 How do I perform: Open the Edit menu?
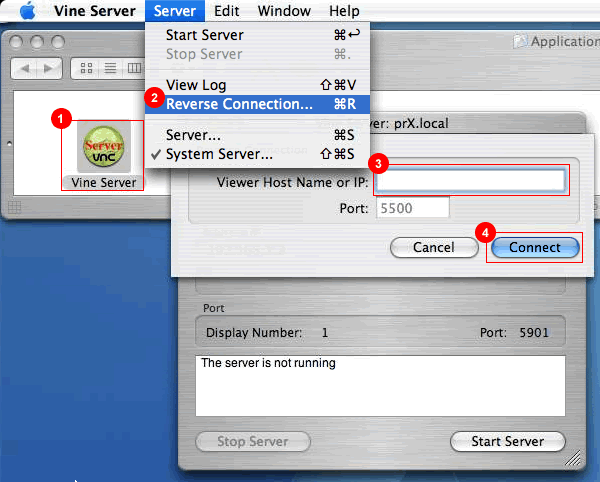(x=227, y=11)
